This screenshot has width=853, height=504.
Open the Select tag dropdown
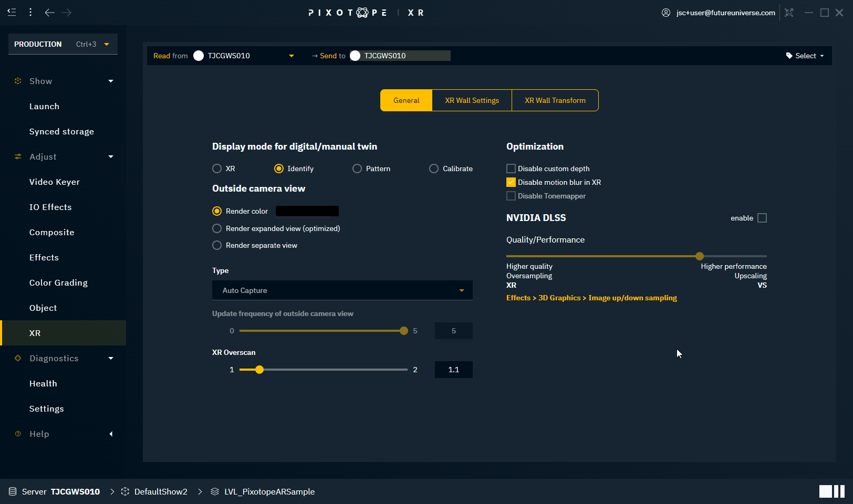point(805,56)
